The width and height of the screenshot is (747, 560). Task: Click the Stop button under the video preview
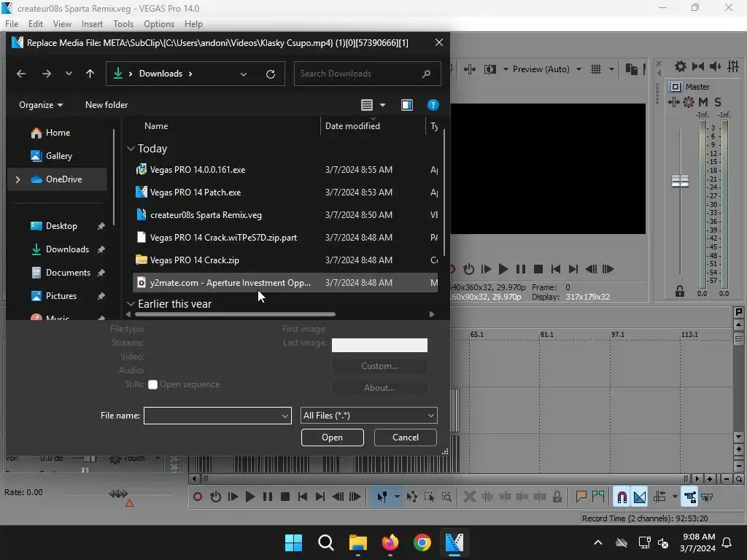[538, 269]
